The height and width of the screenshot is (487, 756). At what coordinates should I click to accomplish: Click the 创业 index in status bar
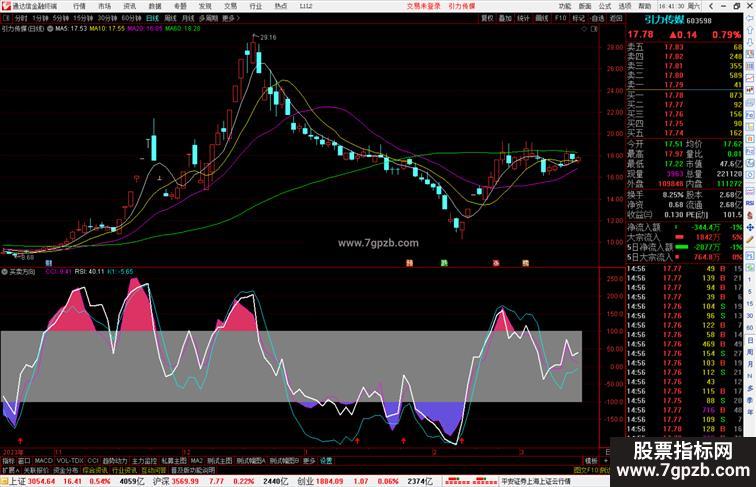pos(305,481)
